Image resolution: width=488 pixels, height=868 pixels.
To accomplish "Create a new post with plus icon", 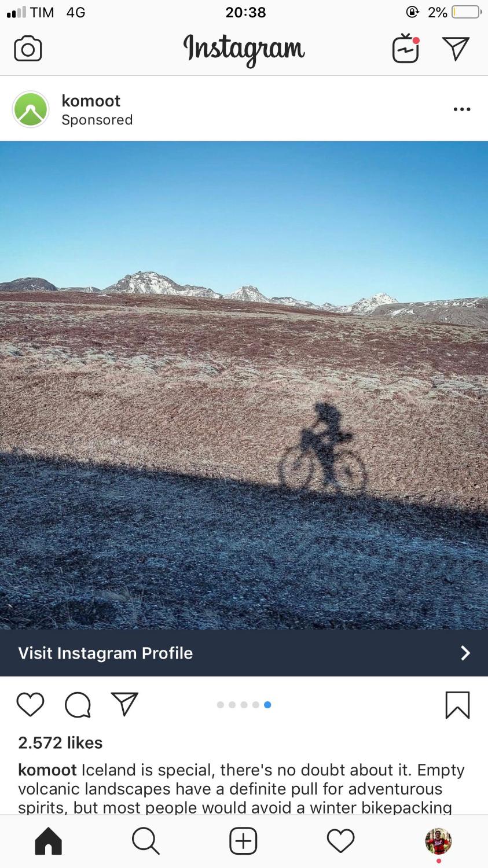I will click(x=243, y=841).
